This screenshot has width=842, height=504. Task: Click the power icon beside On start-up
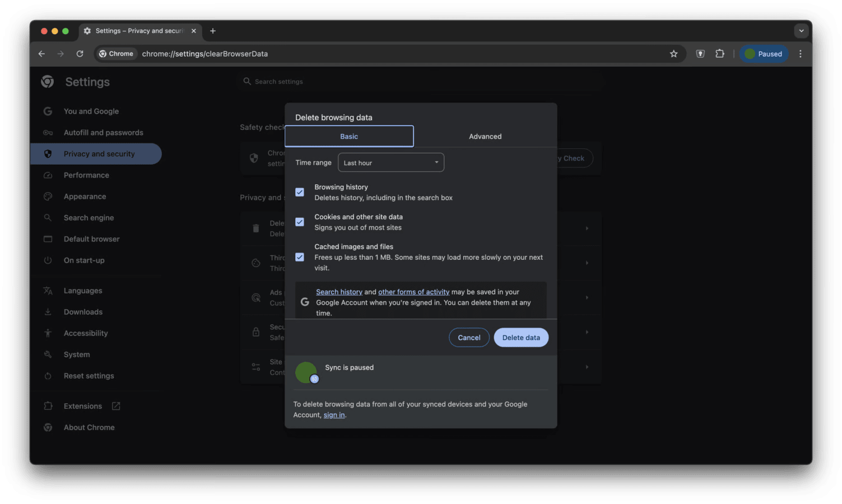click(x=48, y=260)
